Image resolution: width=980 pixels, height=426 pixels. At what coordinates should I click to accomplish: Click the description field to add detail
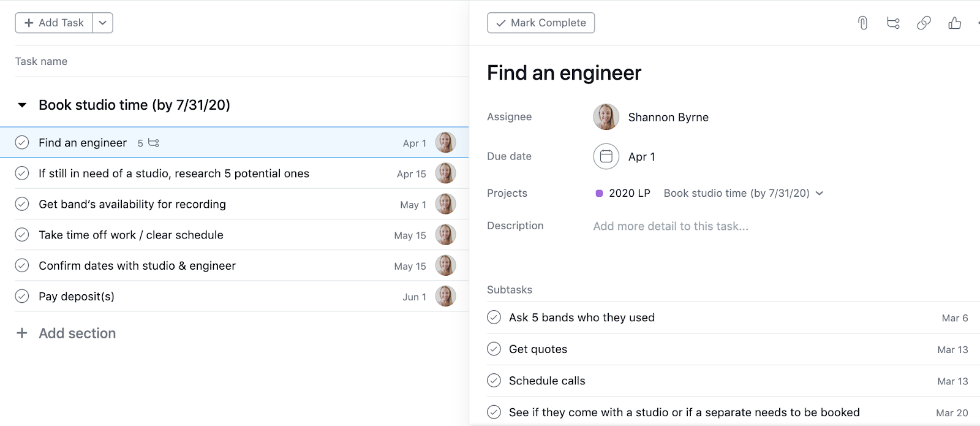(x=671, y=226)
